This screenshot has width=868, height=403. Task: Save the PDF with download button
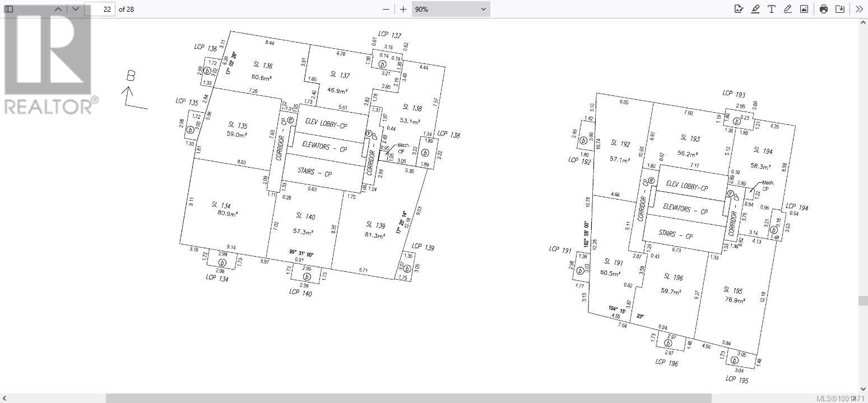(x=840, y=9)
